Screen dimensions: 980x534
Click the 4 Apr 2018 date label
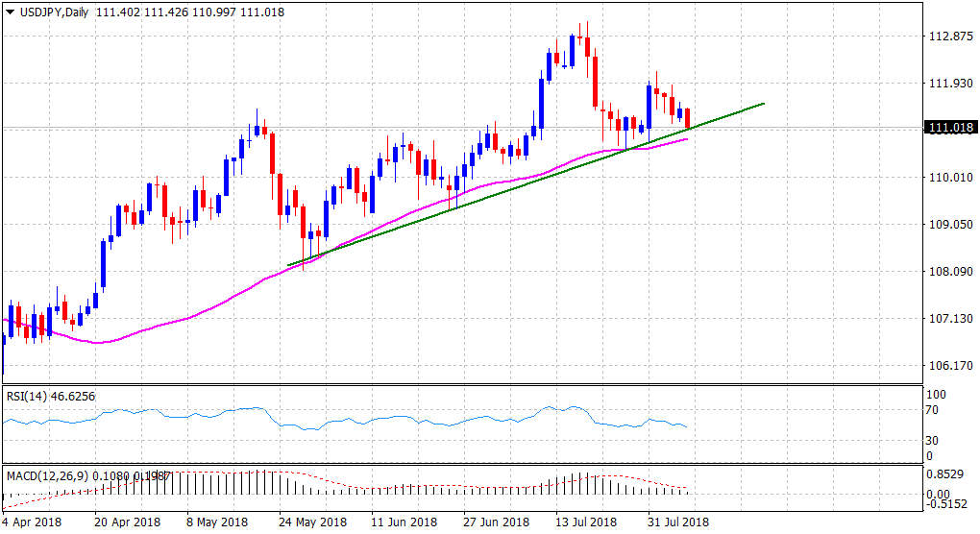tap(33, 522)
